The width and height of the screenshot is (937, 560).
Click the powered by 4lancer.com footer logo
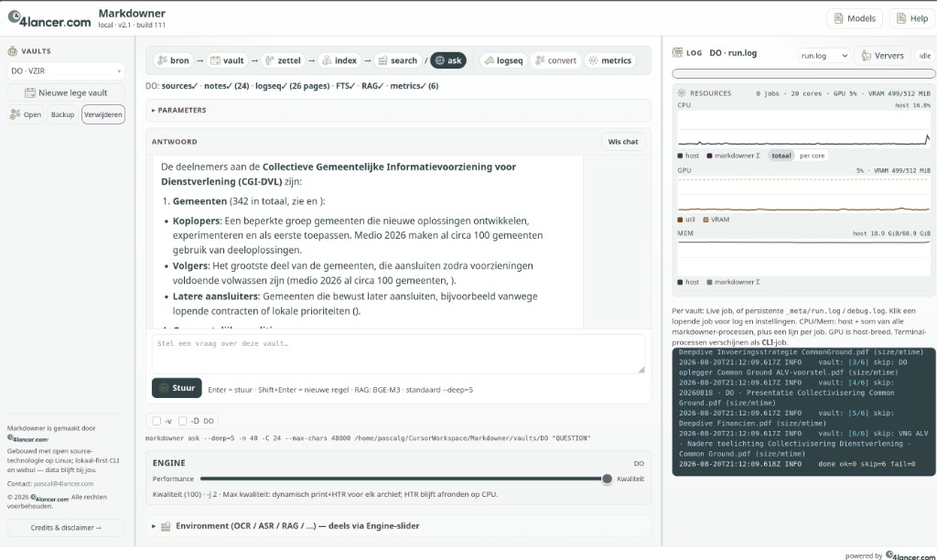click(x=910, y=555)
